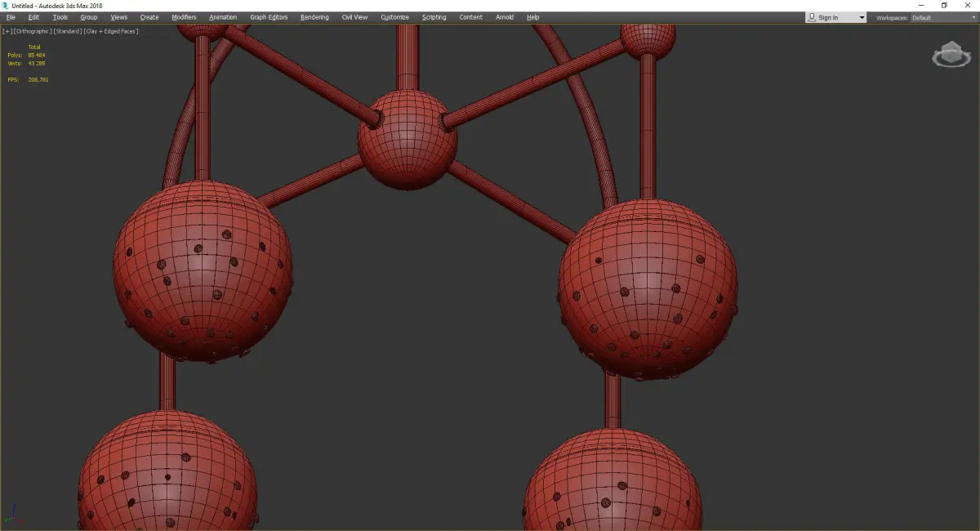Screen dimensions: 980x531
Task: Click the FPS value 208,781
Action: pyautogui.click(x=39, y=79)
